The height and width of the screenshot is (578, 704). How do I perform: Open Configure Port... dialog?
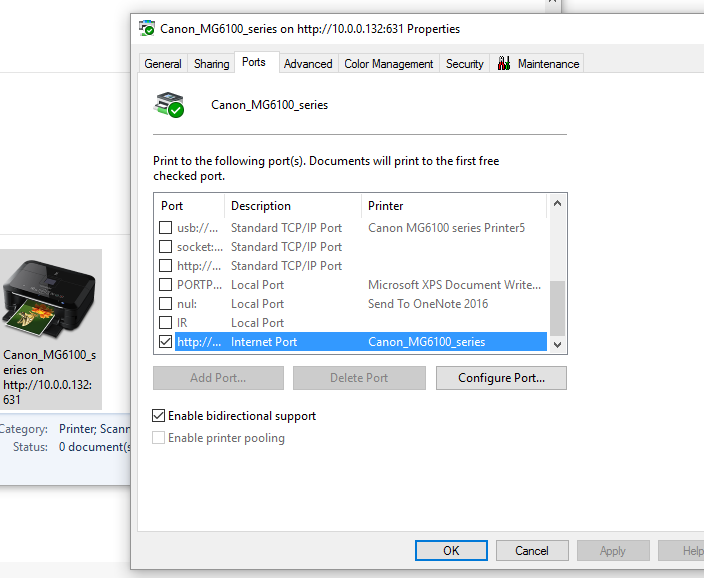pos(501,378)
